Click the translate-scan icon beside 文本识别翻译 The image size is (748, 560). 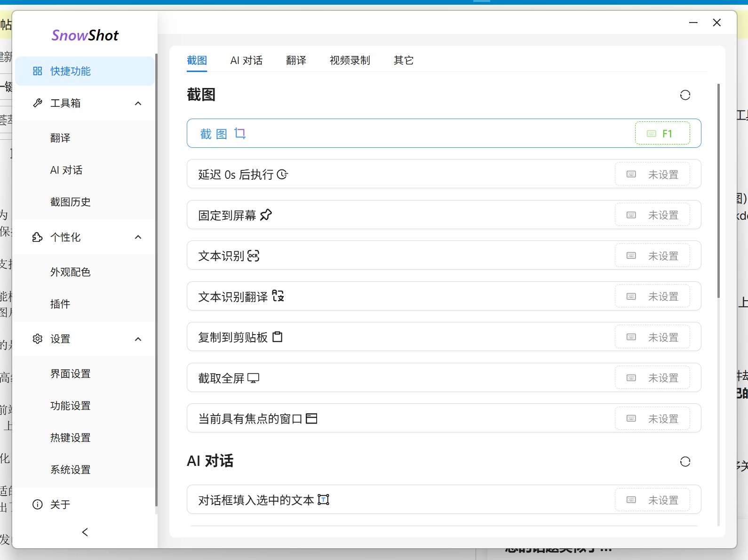pyautogui.click(x=278, y=296)
